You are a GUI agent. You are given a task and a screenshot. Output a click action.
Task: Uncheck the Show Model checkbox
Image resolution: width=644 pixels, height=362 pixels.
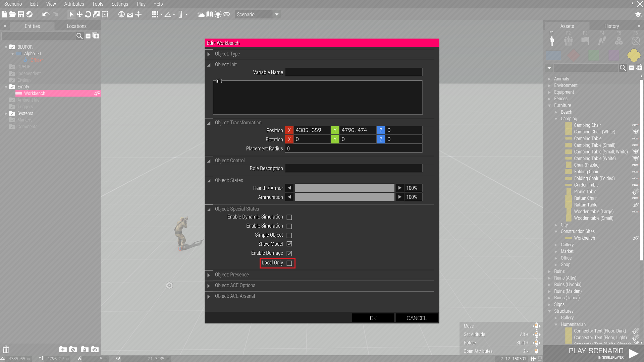click(289, 244)
